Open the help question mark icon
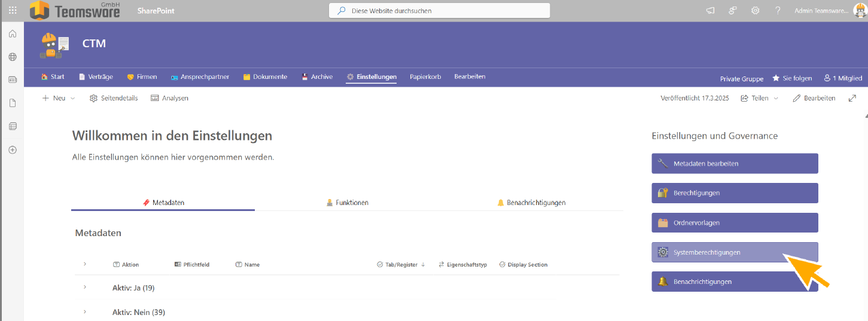The height and width of the screenshot is (321, 868). pyautogui.click(x=778, y=11)
